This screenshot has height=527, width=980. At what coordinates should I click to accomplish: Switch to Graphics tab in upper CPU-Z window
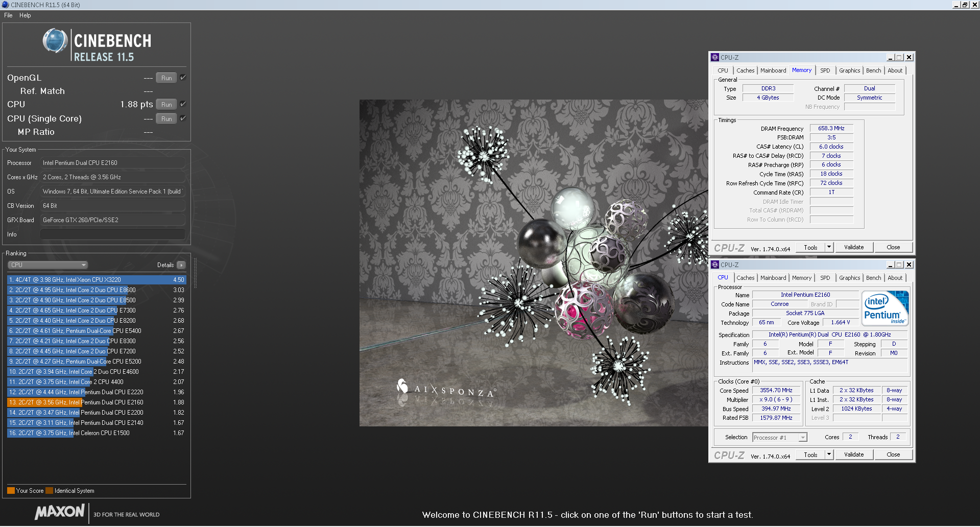pyautogui.click(x=849, y=70)
